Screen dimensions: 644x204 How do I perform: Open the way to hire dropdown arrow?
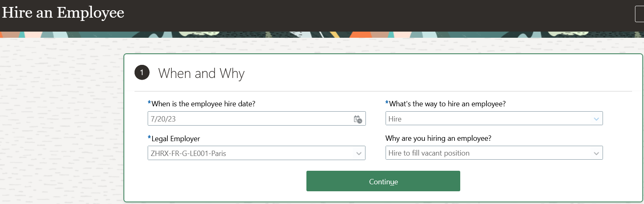tap(596, 119)
